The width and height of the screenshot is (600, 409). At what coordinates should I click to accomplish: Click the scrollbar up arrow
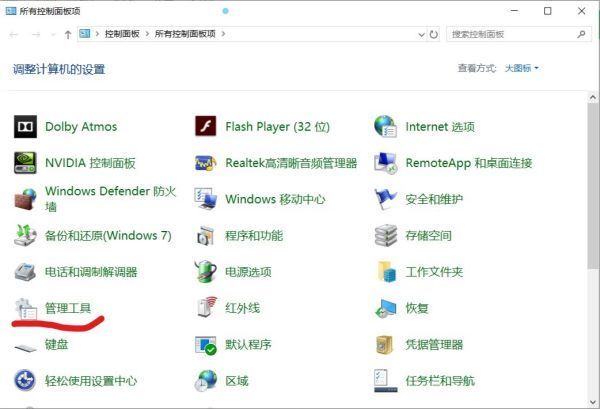pos(592,97)
